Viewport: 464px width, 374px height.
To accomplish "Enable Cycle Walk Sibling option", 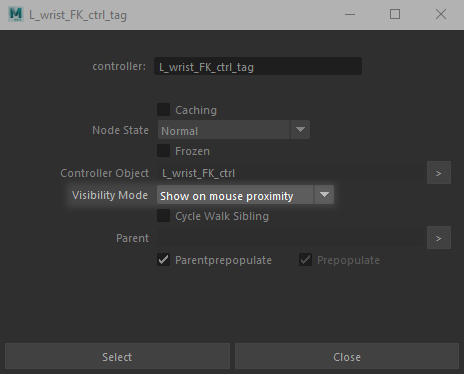I will coord(163,216).
